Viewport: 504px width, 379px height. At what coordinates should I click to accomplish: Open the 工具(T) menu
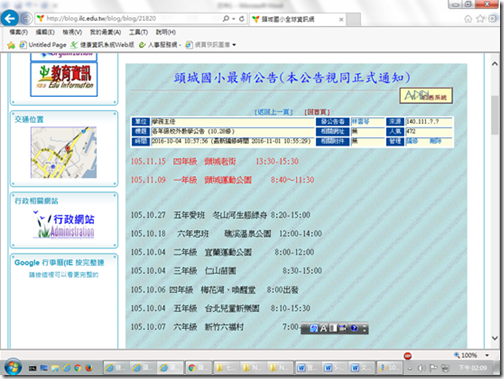138,32
